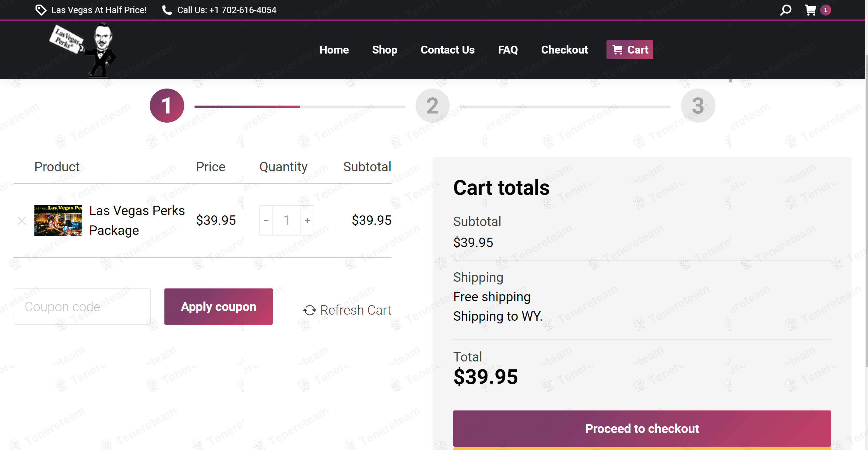This screenshot has height=450, width=868.
Task: Click Las Vegas At Half Price text
Action: click(99, 10)
